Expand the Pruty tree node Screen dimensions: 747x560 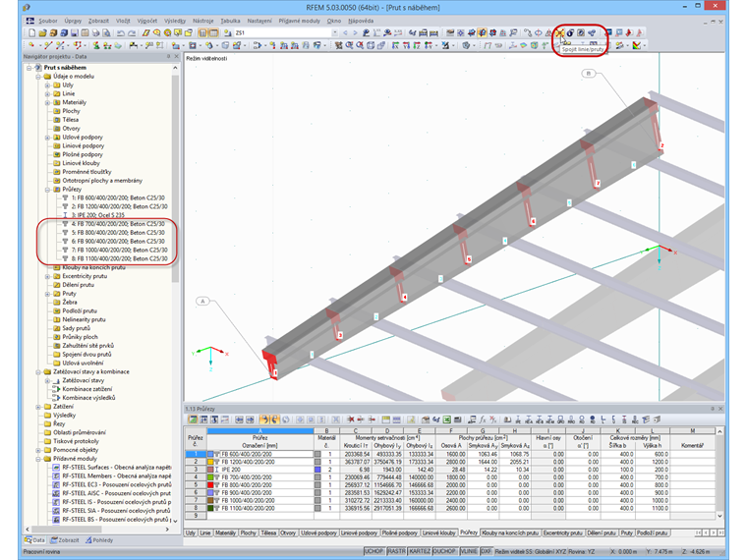(x=47, y=294)
